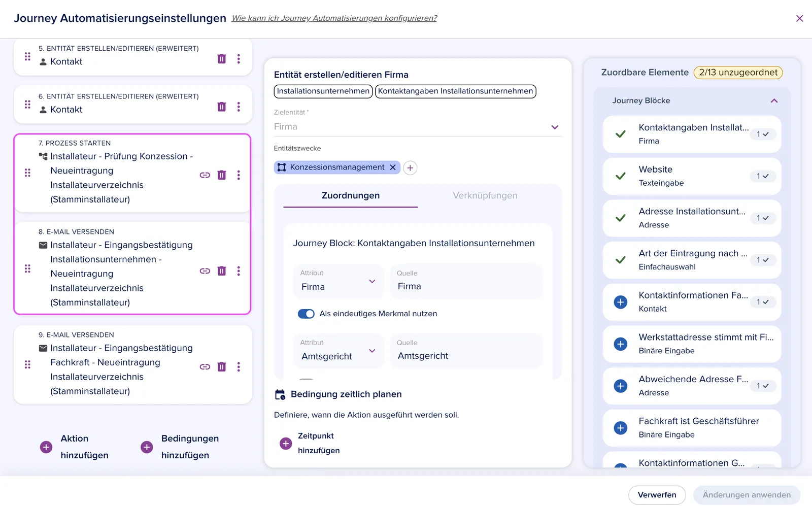Assign Abweichende Adresse F... block with plus

[621, 386]
